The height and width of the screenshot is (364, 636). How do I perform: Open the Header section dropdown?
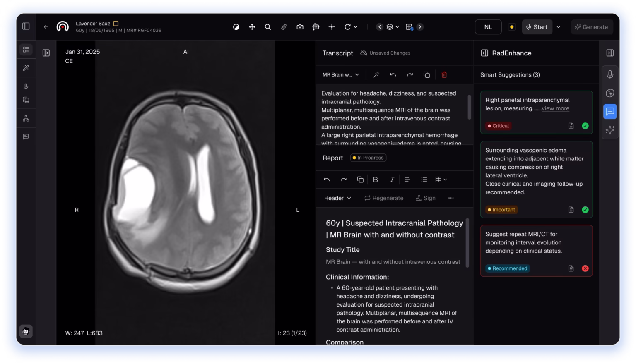[x=337, y=198]
